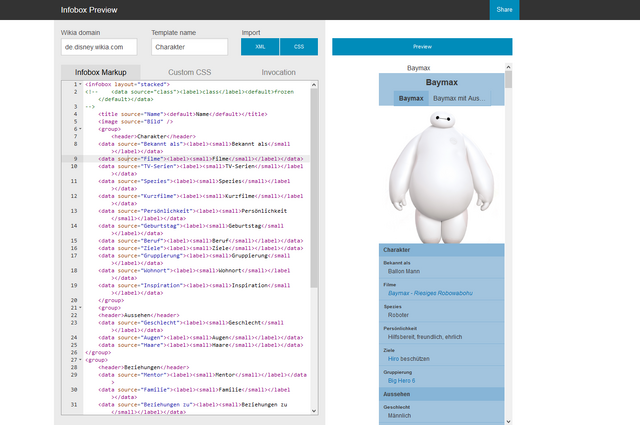Screen dimensions: 640x425
Task: Focus the Template name field
Action: [x=189, y=47]
